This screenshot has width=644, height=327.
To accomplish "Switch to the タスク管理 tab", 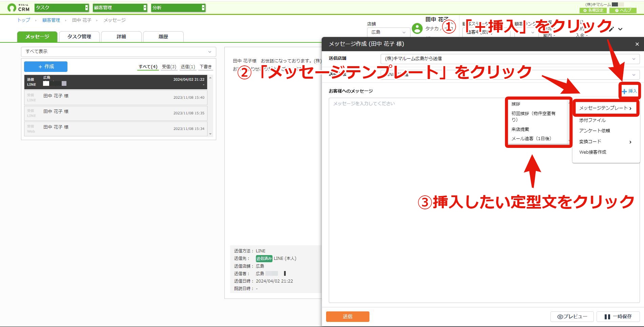I will [79, 37].
